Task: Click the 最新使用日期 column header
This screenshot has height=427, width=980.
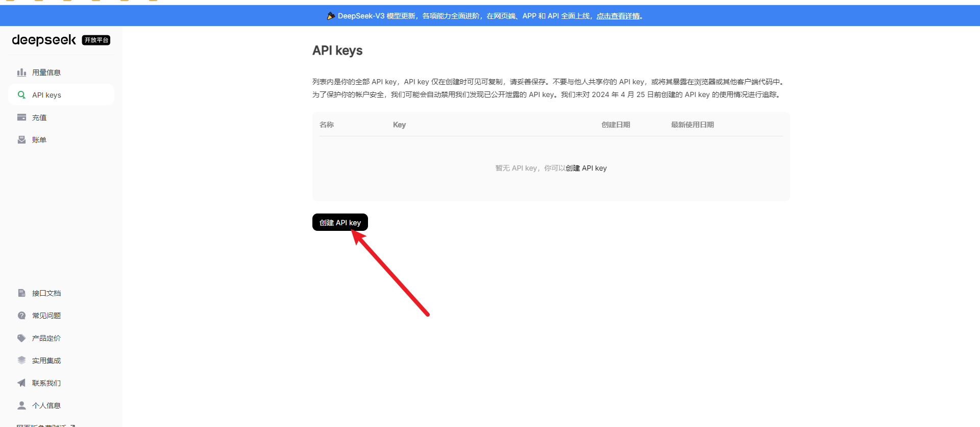Action: 692,125
